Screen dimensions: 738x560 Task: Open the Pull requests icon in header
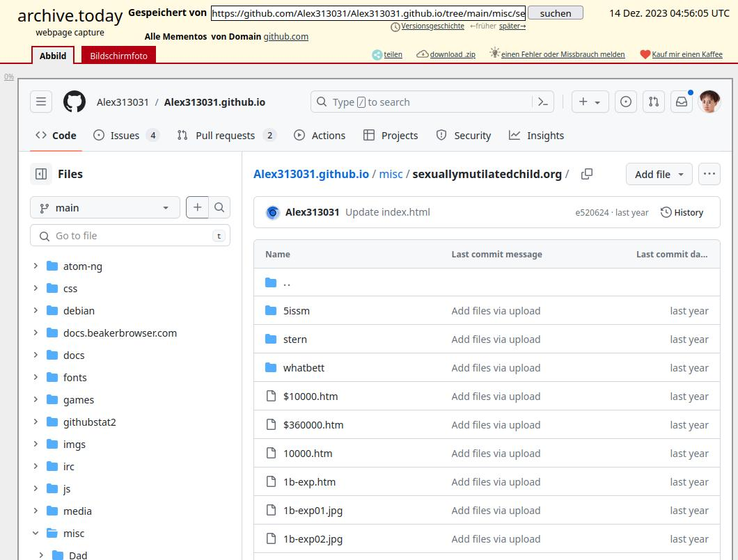[x=653, y=102]
